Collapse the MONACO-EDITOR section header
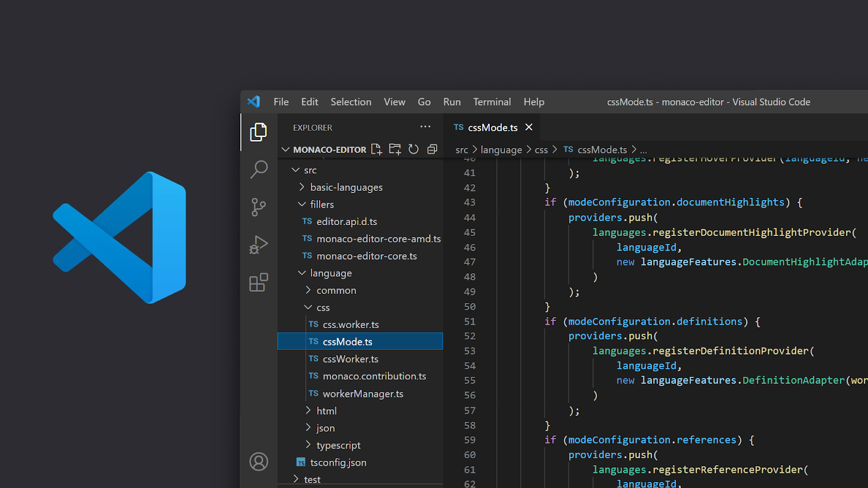 point(329,150)
